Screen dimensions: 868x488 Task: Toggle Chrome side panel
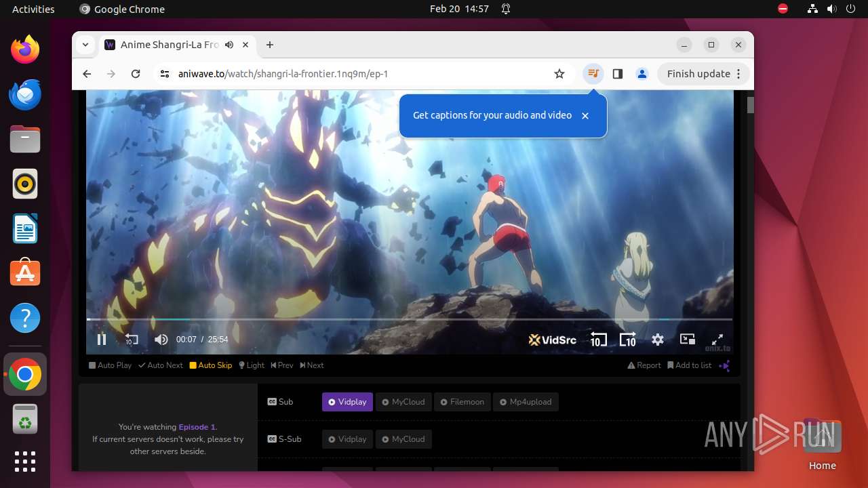(618, 74)
